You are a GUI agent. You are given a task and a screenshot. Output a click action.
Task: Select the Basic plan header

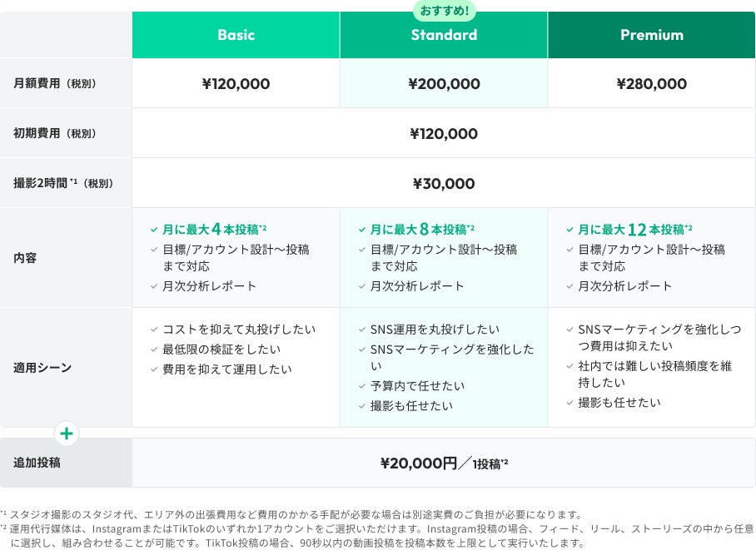pyautogui.click(x=236, y=35)
